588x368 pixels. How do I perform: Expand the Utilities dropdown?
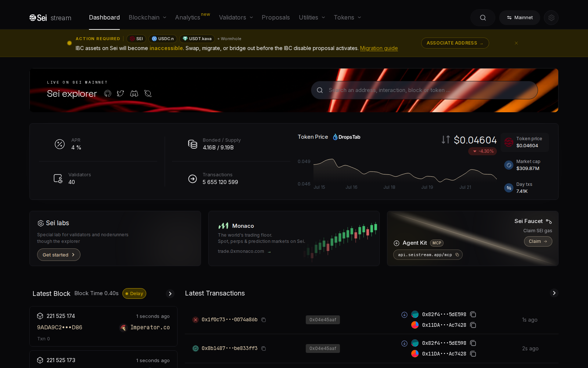312,17
